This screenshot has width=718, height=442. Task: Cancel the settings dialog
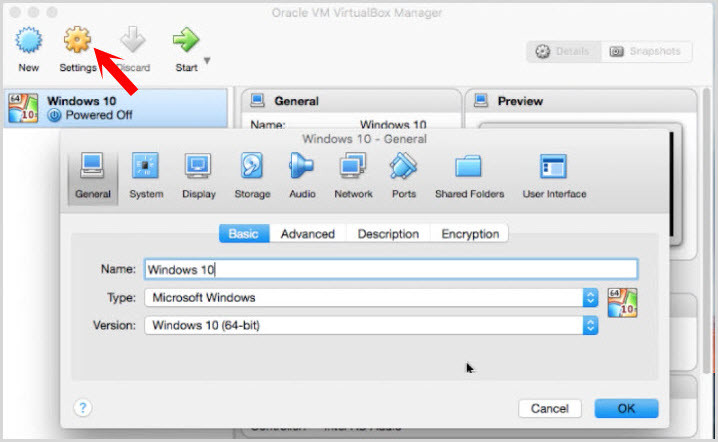[x=549, y=408]
